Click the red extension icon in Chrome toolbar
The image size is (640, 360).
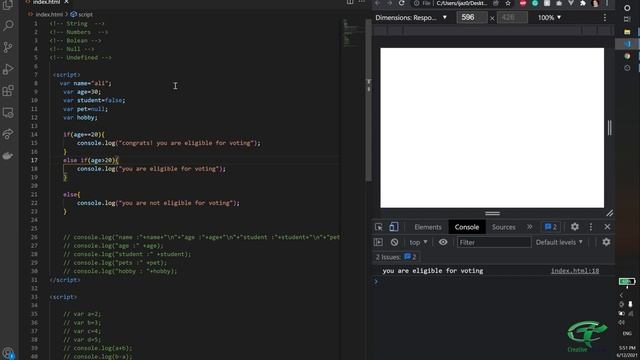pos(523,3)
